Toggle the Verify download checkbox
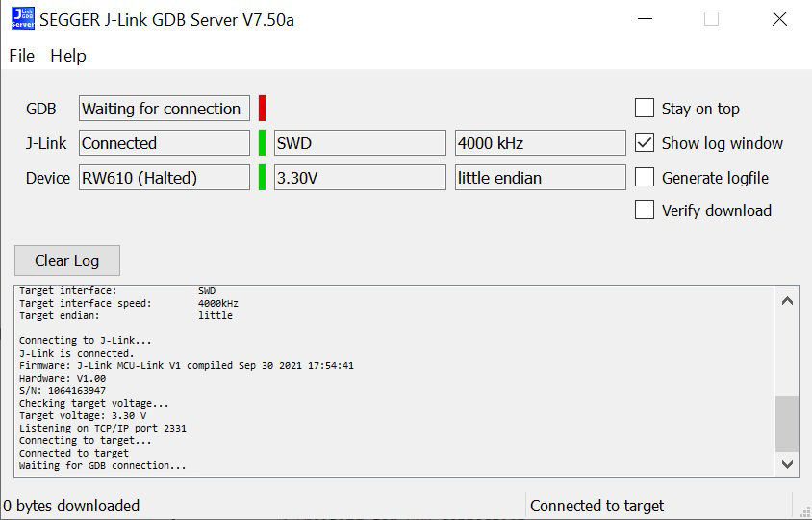 (645, 210)
